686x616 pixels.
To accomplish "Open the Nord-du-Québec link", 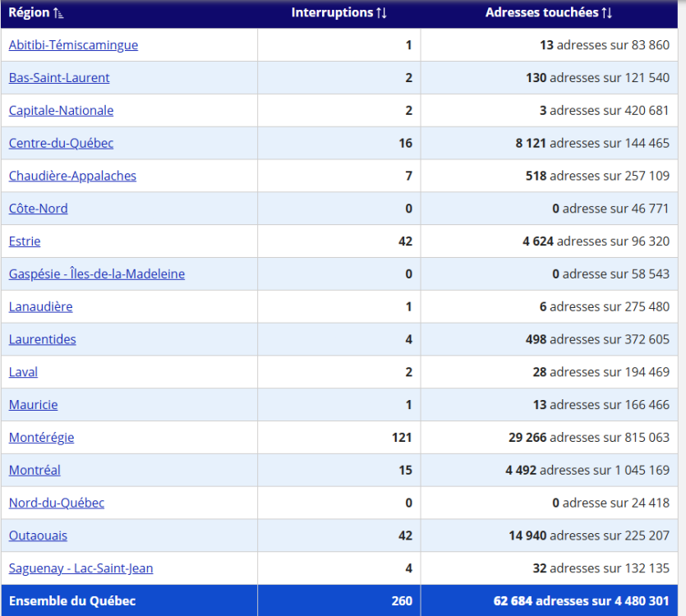I will (57, 503).
